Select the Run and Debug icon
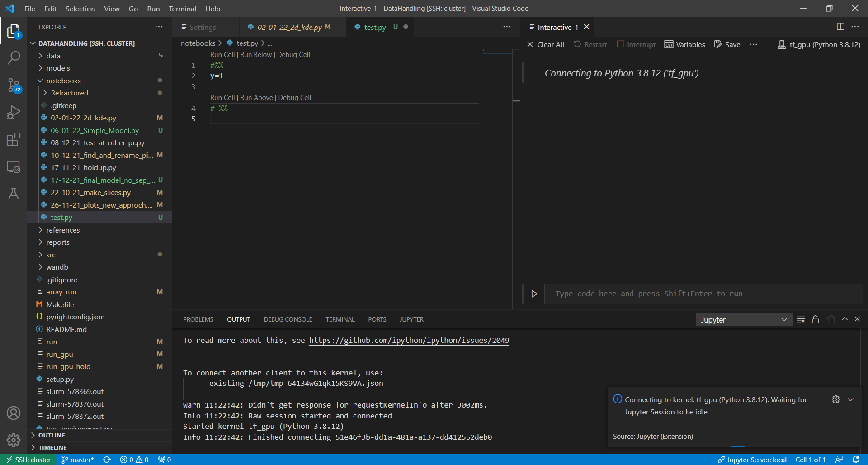 coord(14,112)
